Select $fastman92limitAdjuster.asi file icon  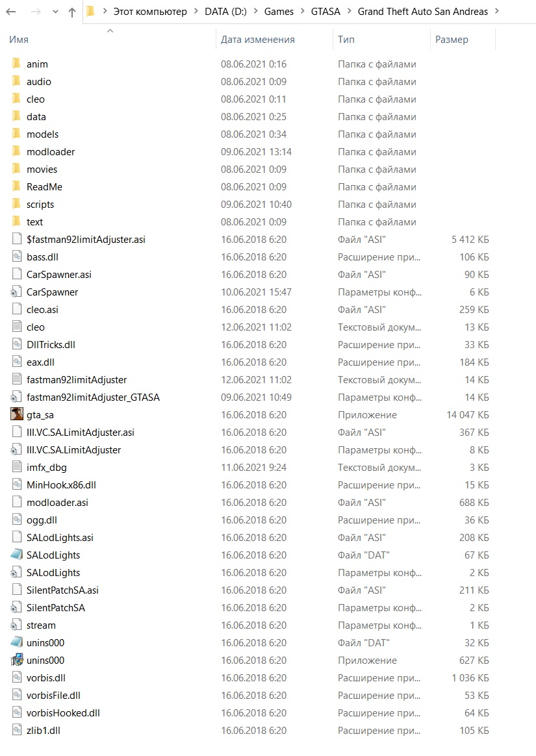(x=16, y=239)
